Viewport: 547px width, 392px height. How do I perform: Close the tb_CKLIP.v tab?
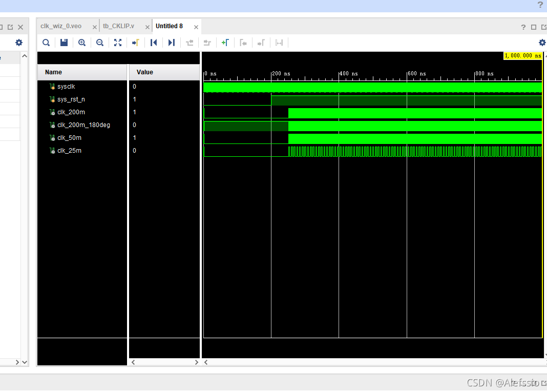coord(147,27)
